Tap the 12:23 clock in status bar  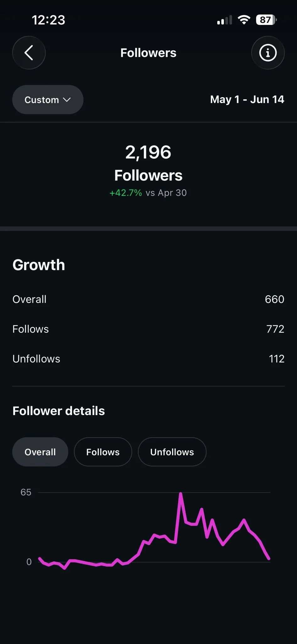pos(48,20)
